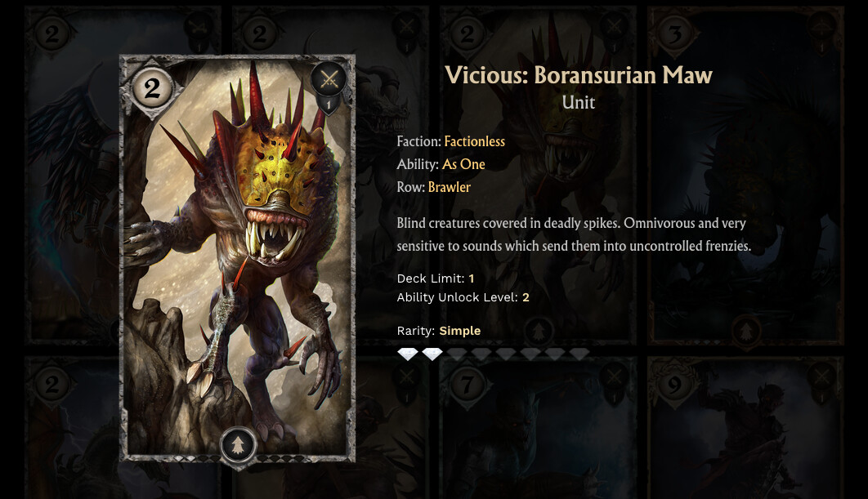Screen dimensions: 868x499
Task: Click the last dimmed rarity diamond
Action: [x=579, y=354]
